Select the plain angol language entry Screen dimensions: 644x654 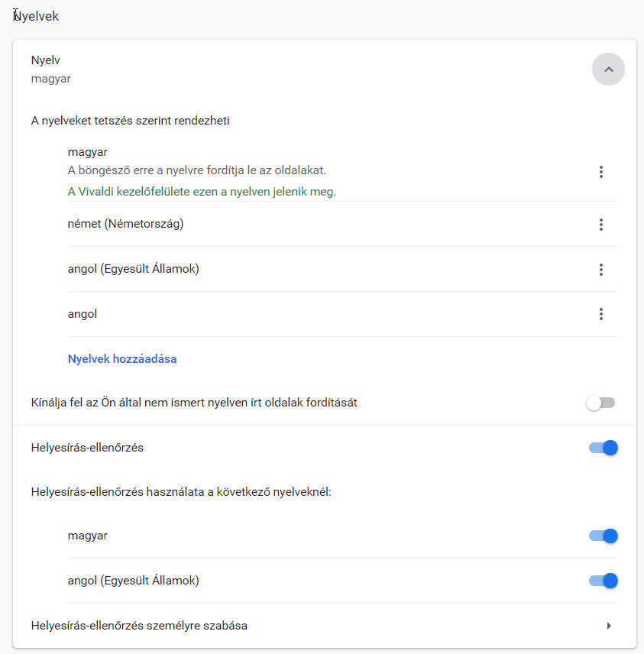click(x=83, y=314)
